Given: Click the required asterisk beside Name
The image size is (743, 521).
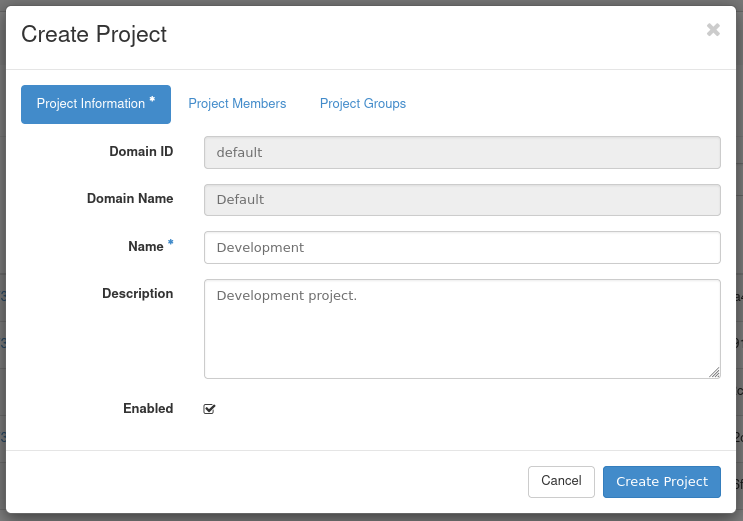Looking at the screenshot, I should pyautogui.click(x=170, y=244).
